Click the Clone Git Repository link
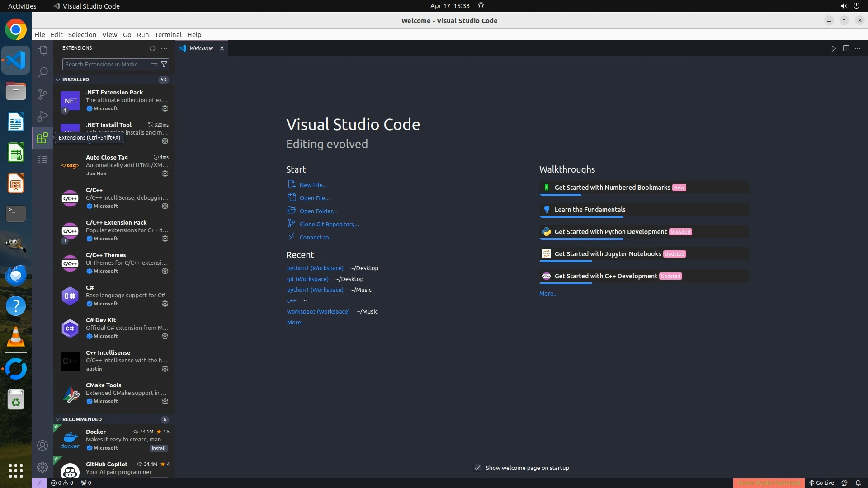The height and width of the screenshot is (488, 868). 329,224
